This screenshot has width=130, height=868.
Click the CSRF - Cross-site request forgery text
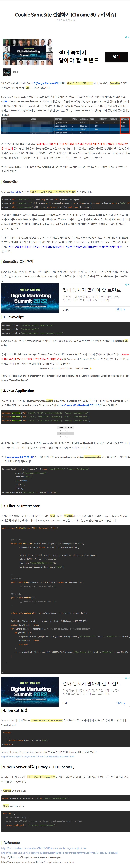tap(20, 101)
